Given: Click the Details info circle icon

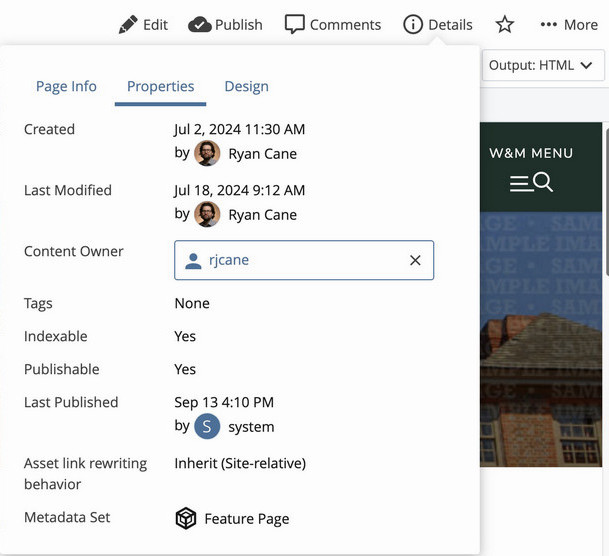Looking at the screenshot, I should tap(412, 24).
